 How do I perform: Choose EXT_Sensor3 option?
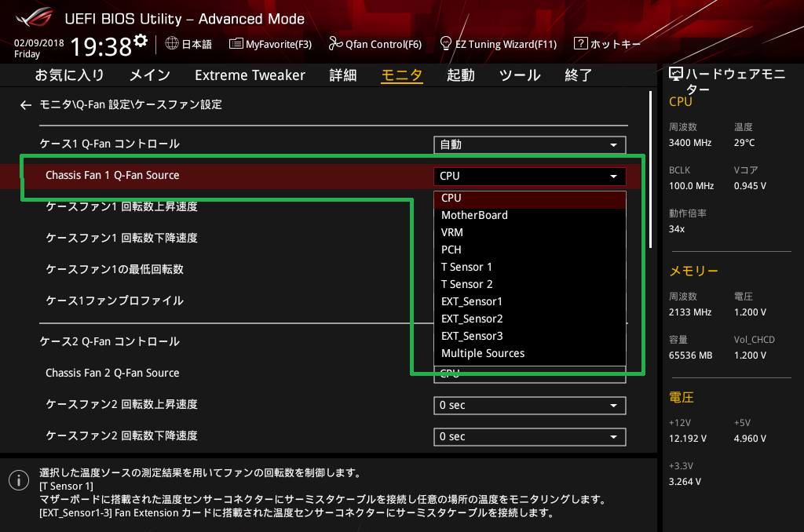coord(530,336)
